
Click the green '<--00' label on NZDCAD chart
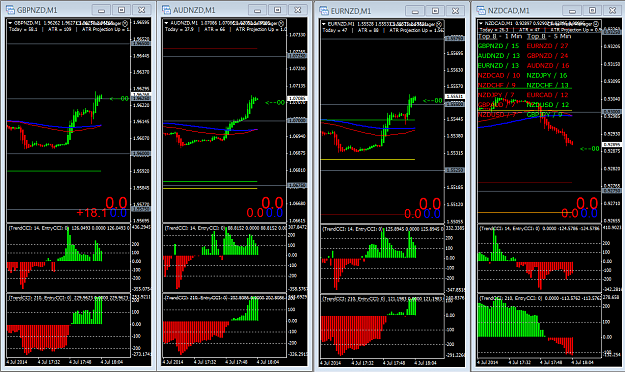point(590,149)
